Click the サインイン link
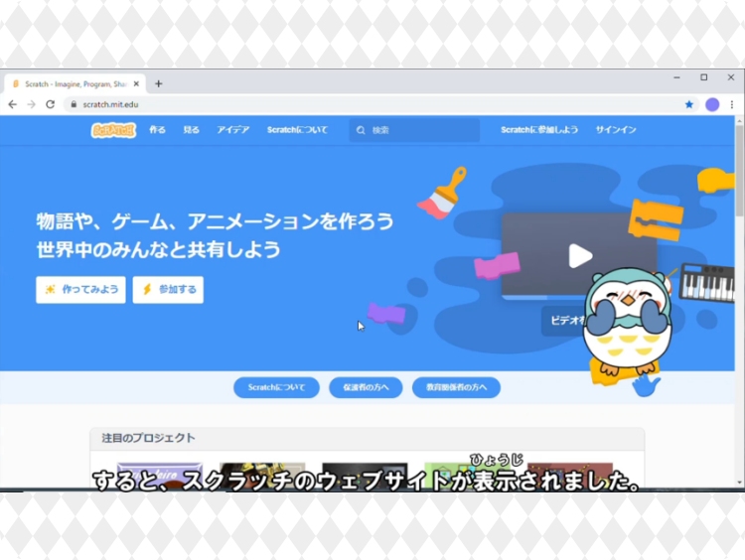Viewport: 745px width, 560px height. 616,130
